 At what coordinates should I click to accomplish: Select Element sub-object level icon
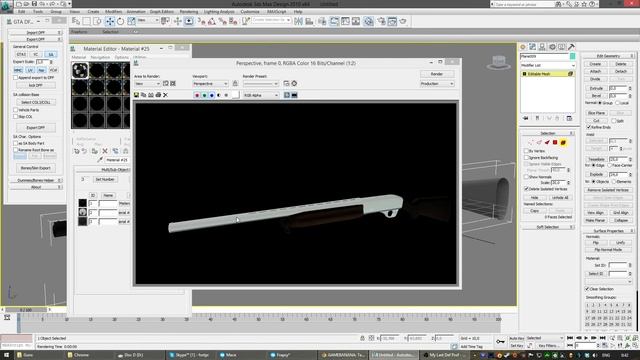pos(563,142)
